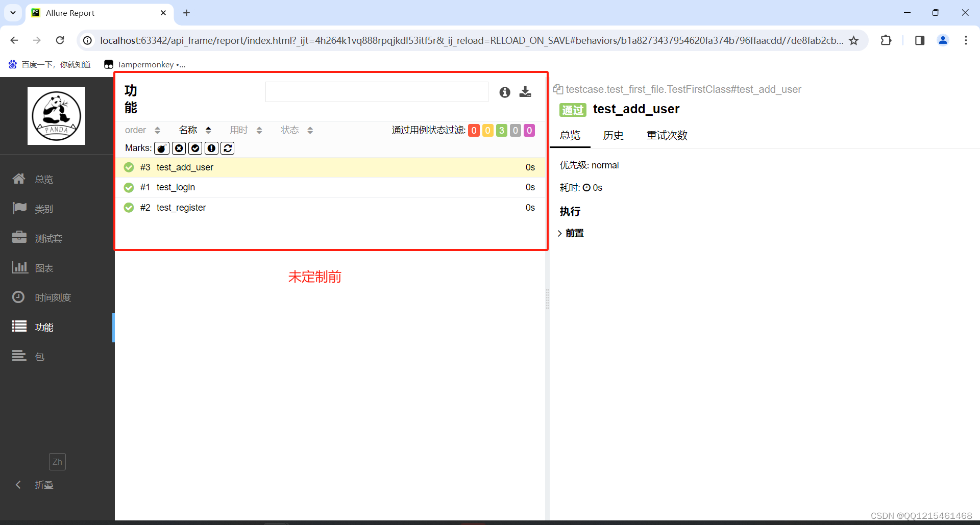The width and height of the screenshot is (980, 525).
Task: Close the Allure Report tab
Action: point(163,13)
